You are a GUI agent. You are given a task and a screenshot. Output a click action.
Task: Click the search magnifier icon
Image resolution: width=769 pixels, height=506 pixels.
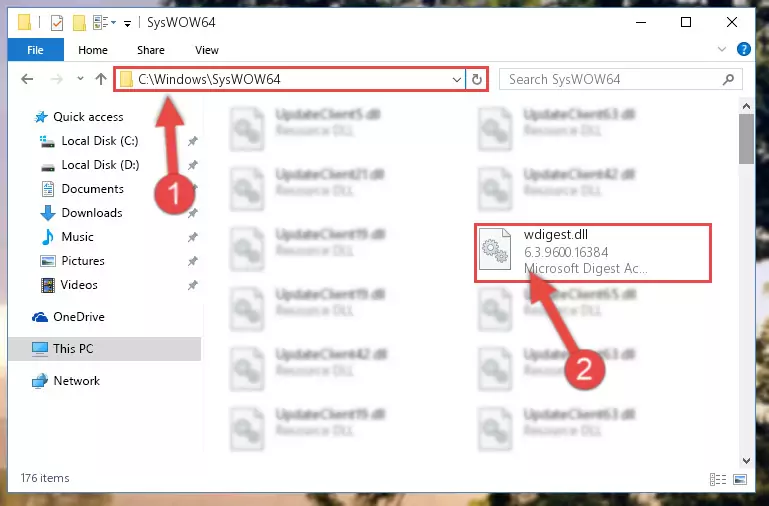click(x=729, y=79)
